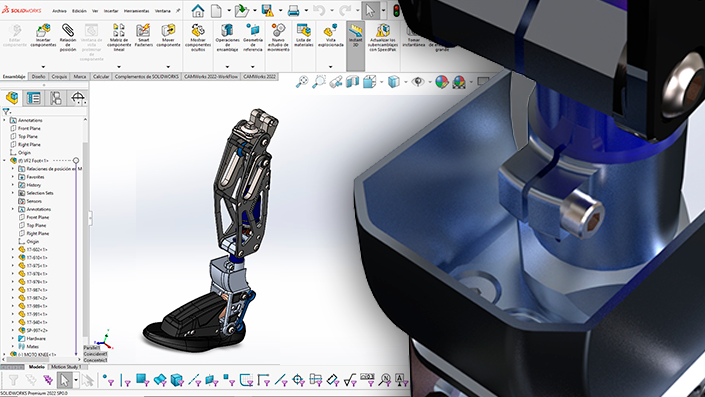Click the Home icon in top toolbar
This screenshot has width=705, height=397.
(x=197, y=11)
